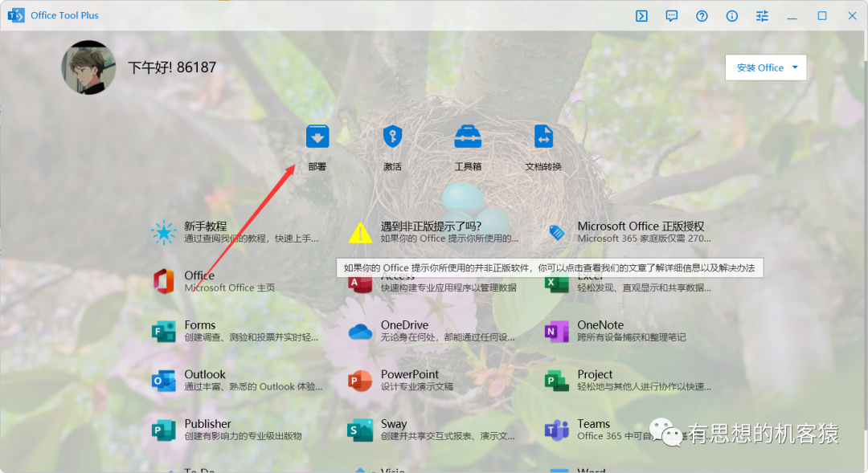Open the Outlook app icon
This screenshot has width=868, height=473.
[164, 381]
